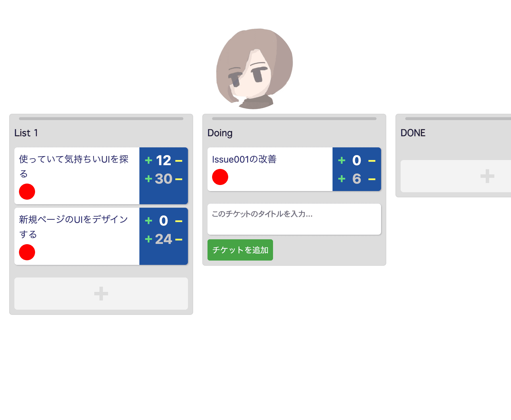
Task: Click the 12 value on first card
Action: 164,160
